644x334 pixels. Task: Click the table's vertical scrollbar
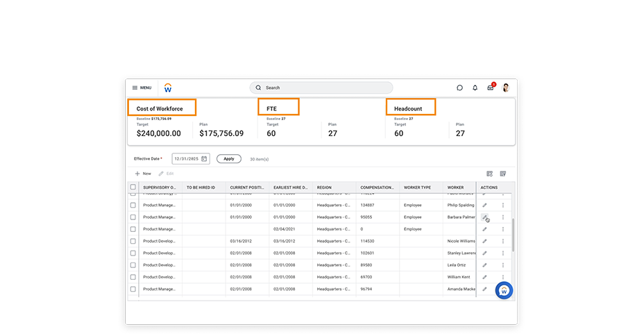514,236
